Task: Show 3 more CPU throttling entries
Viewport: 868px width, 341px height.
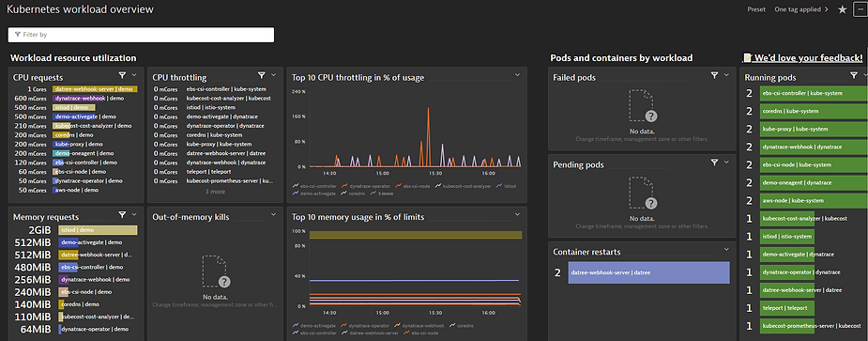Action: click(x=215, y=192)
